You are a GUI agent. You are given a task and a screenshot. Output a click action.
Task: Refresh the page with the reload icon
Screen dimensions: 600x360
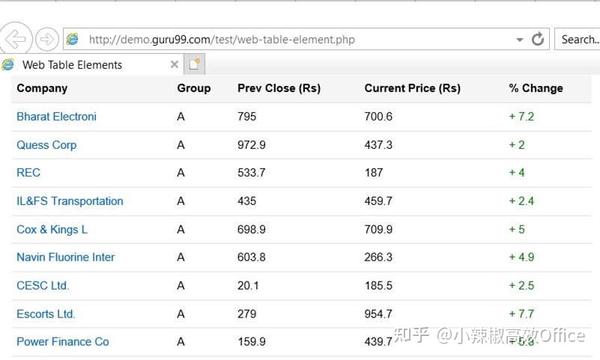538,39
